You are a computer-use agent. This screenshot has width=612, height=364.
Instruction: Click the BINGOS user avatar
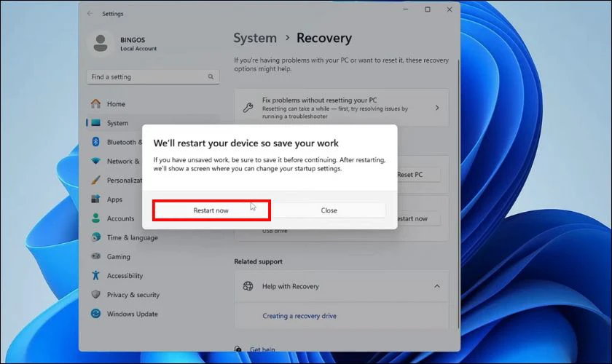coord(101,43)
